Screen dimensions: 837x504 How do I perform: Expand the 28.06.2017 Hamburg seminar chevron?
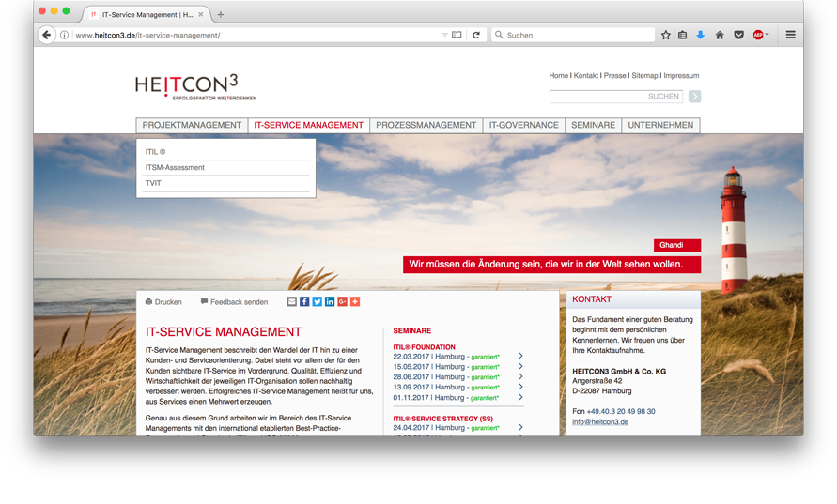[520, 376]
